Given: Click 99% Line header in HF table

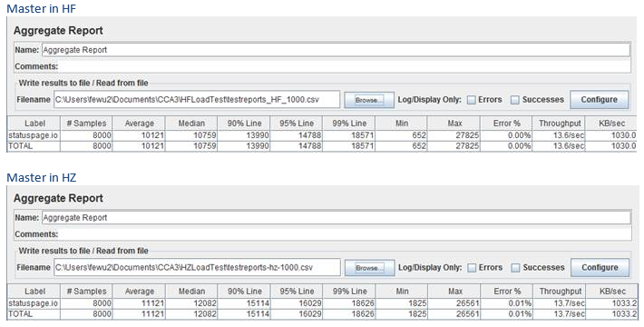Looking at the screenshot, I should coord(348,124).
